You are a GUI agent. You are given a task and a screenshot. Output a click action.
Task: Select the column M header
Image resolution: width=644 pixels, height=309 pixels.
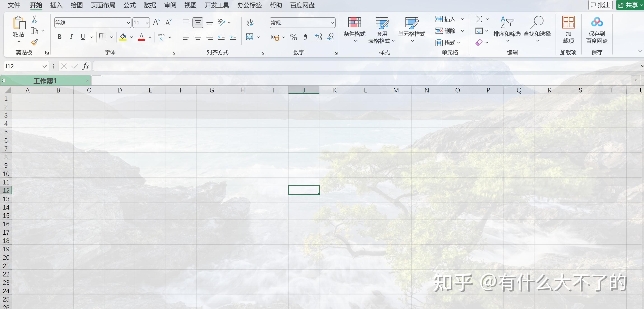coord(396,90)
